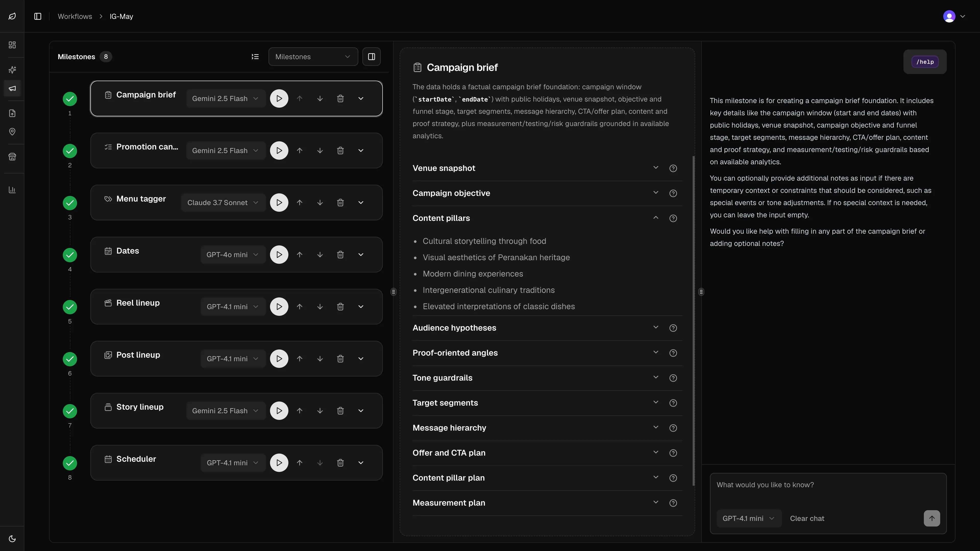Show help for Content pillars
Screen dimensions: 980x551
pos(673,218)
